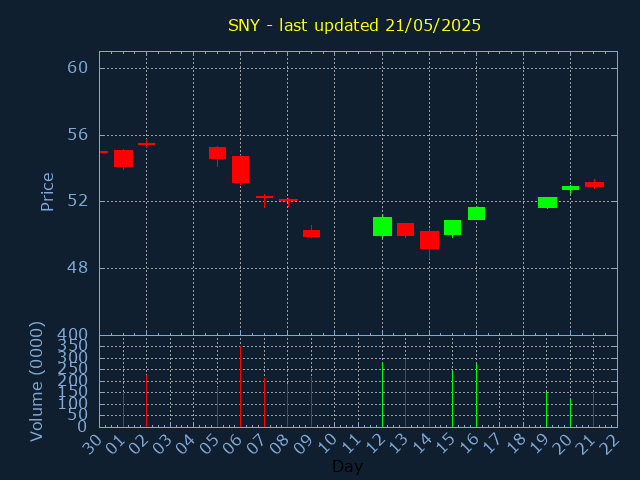Click the x-axis day label '14'
Viewport: 640px width, 480px height.
[x=422, y=444]
